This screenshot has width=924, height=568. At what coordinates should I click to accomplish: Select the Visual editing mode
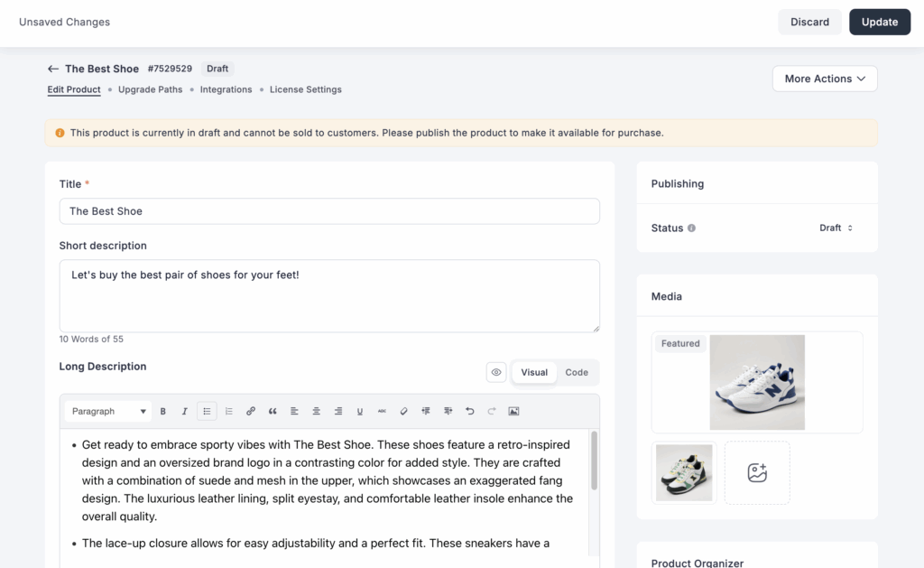click(533, 372)
